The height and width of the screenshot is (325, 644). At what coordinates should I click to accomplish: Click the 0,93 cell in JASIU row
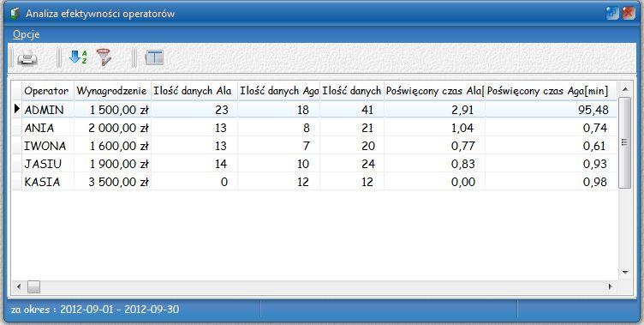(551, 164)
